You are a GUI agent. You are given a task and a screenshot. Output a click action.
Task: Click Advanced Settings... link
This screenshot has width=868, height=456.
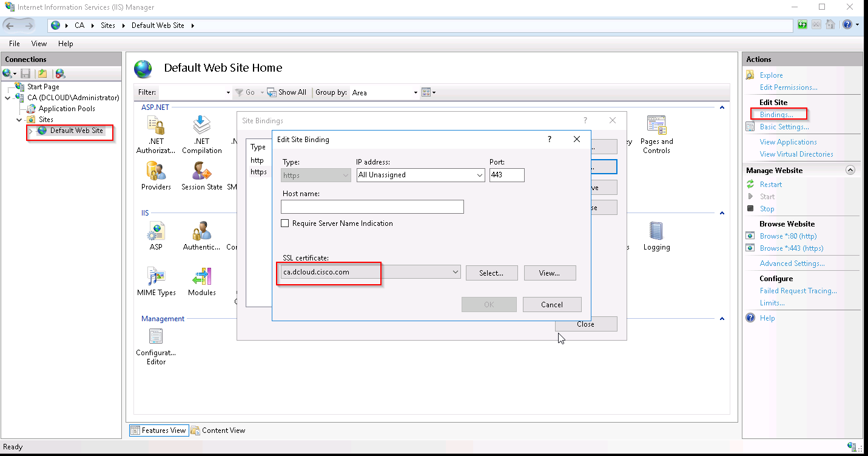[792, 264]
